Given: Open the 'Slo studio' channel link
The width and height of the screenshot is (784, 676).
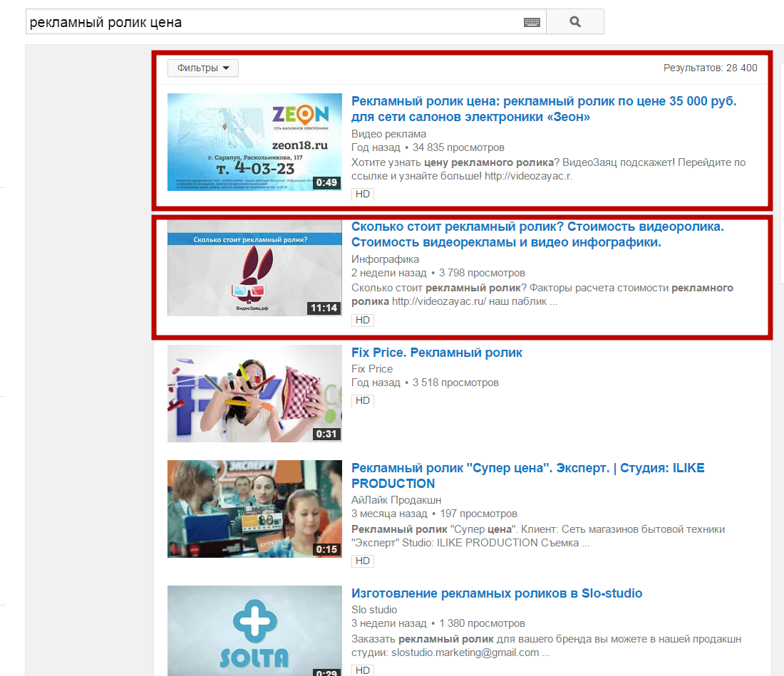Looking at the screenshot, I should 374,610.
